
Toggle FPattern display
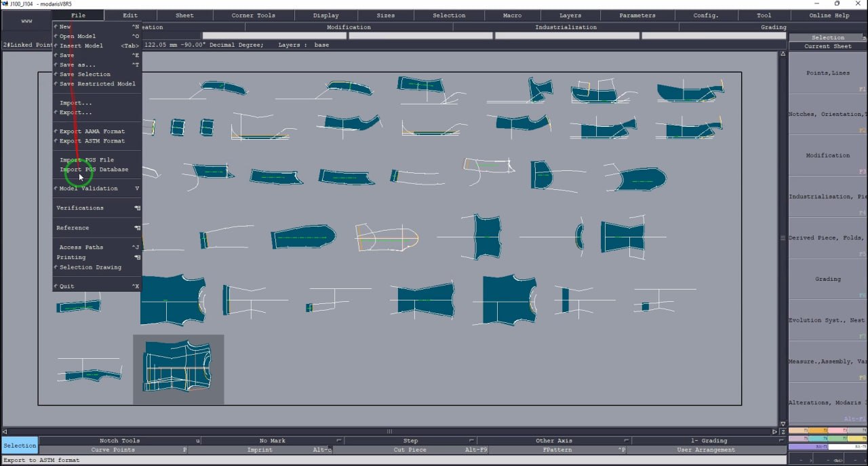pyautogui.click(x=557, y=450)
